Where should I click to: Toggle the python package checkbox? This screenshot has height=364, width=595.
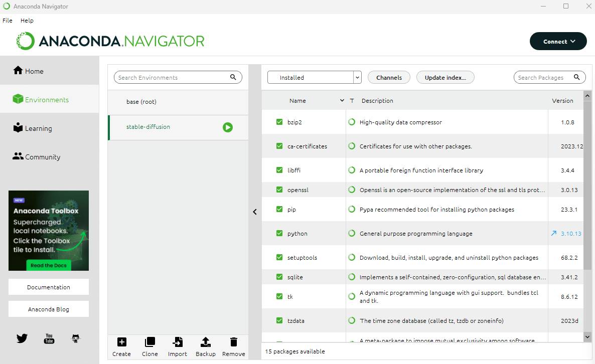pyautogui.click(x=279, y=233)
